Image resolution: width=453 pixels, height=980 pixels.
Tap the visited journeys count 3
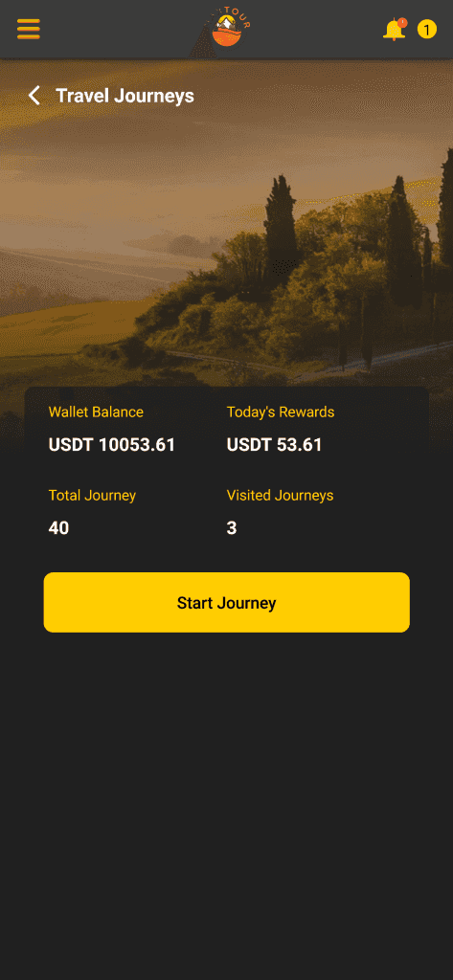point(232,528)
